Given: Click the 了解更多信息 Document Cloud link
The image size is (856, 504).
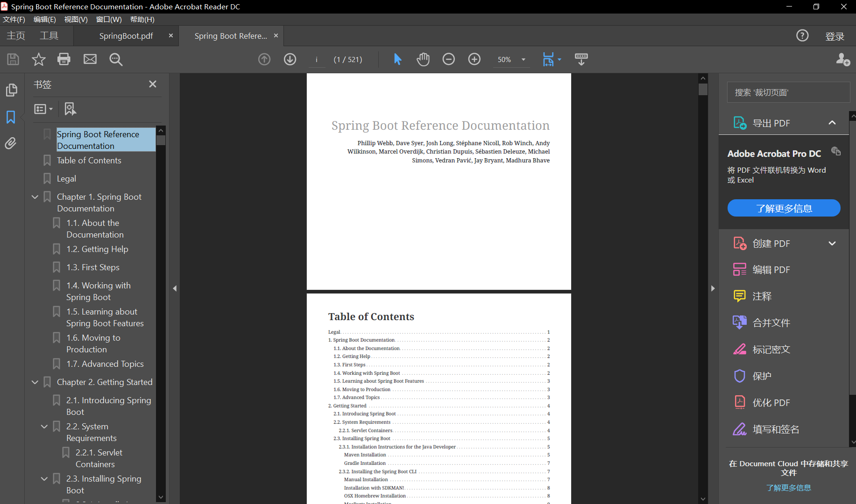Looking at the screenshot, I should [789, 488].
